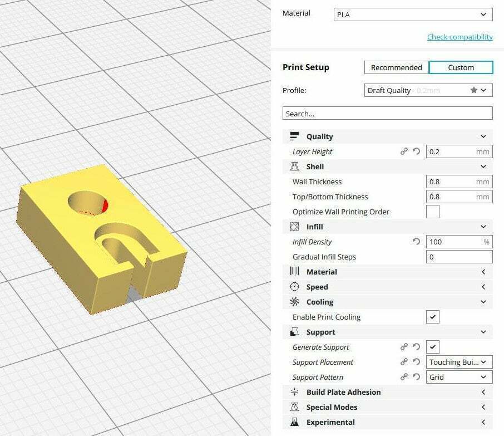Select the Custom print setup tab
Viewport: 504px width, 436px height.
461,67
